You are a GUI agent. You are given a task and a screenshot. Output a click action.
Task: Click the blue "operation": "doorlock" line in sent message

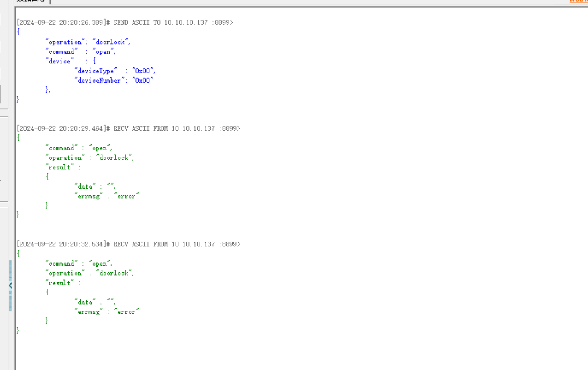pyautogui.click(x=88, y=42)
